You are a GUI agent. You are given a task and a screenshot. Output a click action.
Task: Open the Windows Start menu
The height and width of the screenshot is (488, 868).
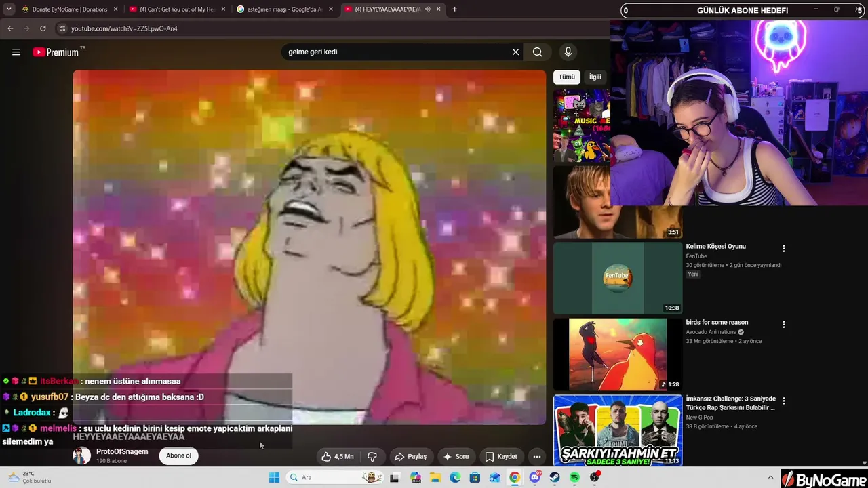coord(274,477)
